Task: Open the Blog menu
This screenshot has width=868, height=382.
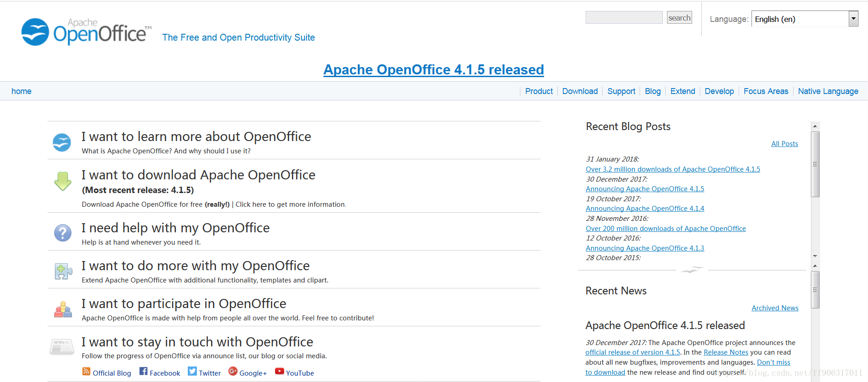Action: (x=653, y=91)
